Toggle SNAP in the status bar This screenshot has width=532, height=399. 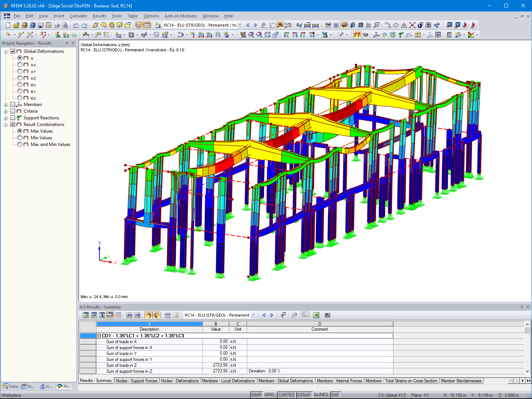(256, 395)
